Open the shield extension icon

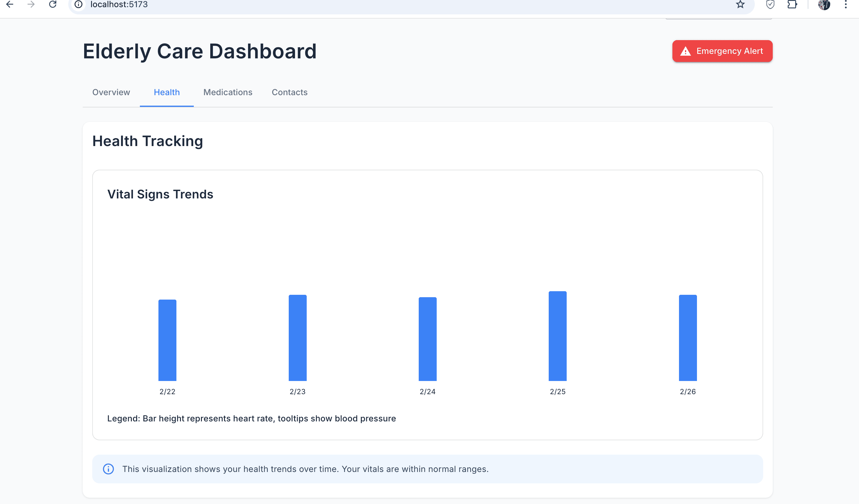pos(770,4)
